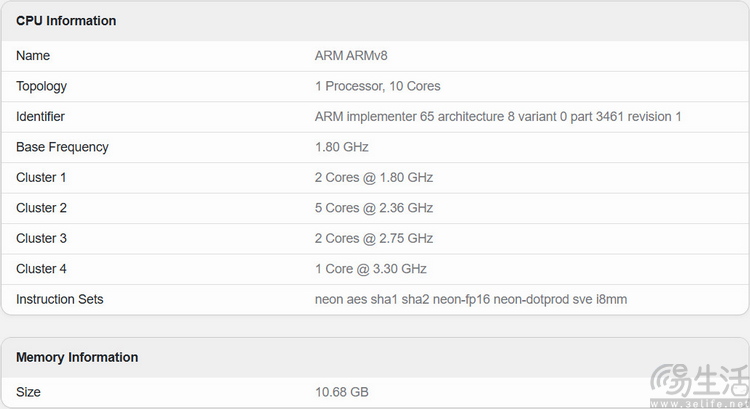Click the Topology row label
Image resolution: width=750 pixels, height=409 pixels.
[x=42, y=86]
